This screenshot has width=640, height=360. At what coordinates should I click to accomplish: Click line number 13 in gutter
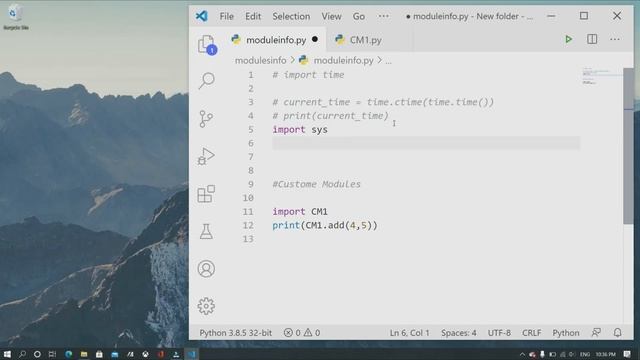(248, 239)
